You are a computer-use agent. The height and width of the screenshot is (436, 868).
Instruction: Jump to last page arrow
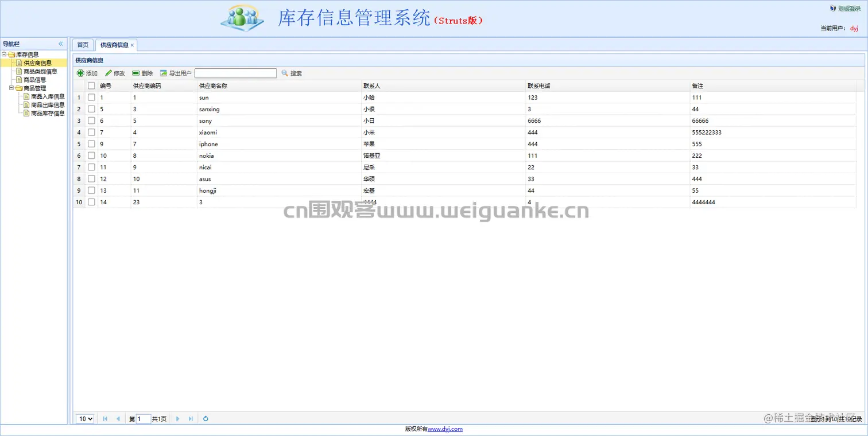[191, 419]
